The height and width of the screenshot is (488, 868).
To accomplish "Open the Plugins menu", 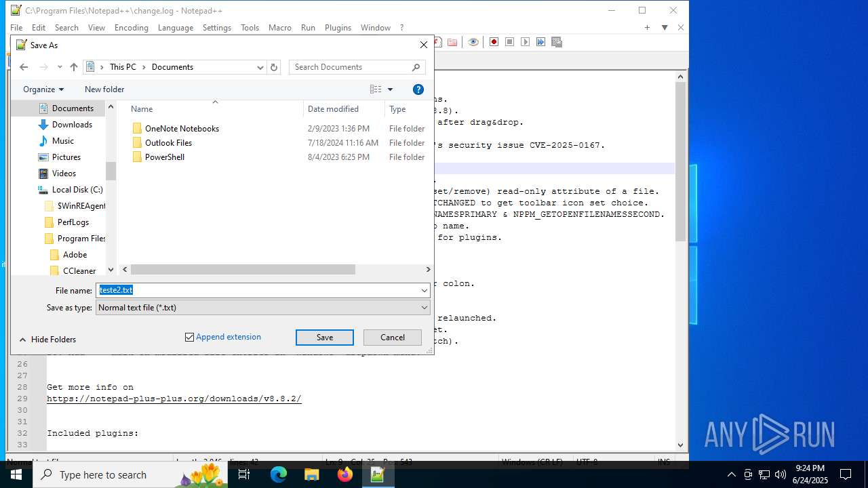I will point(338,28).
